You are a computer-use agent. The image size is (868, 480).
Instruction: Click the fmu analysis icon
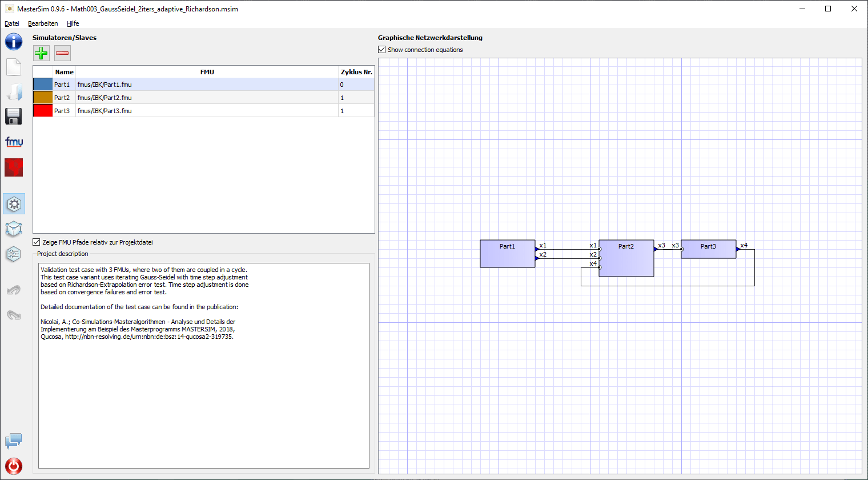(14, 142)
